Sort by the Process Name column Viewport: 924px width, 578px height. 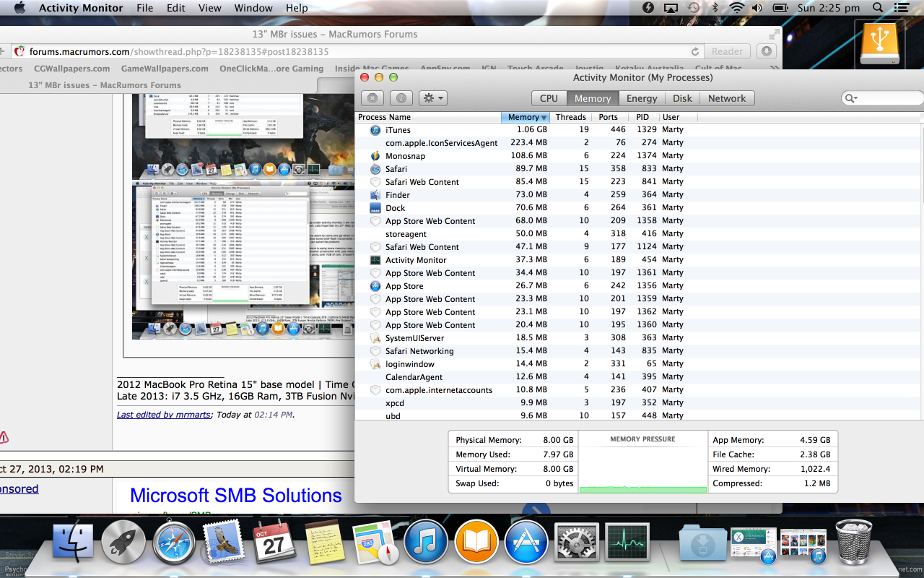428,117
